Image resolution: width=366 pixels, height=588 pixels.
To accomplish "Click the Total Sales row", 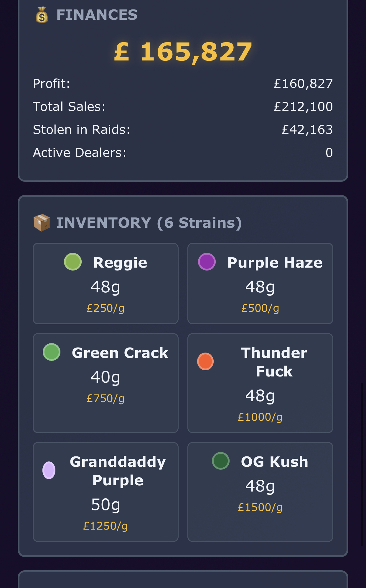I will 183,107.
